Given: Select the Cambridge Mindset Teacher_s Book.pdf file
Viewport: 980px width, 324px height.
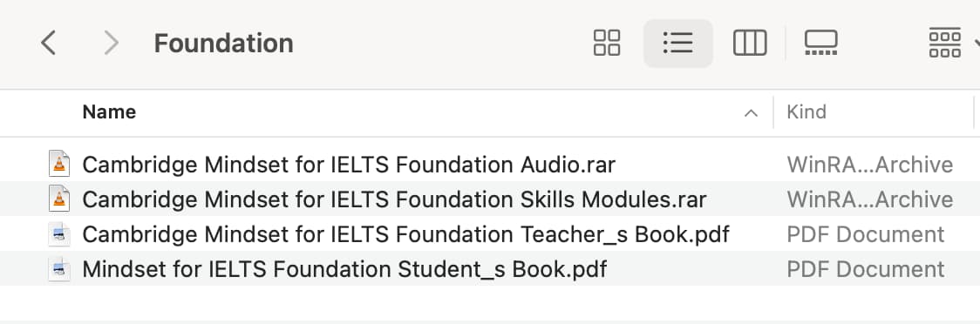Looking at the screenshot, I should point(405,235).
